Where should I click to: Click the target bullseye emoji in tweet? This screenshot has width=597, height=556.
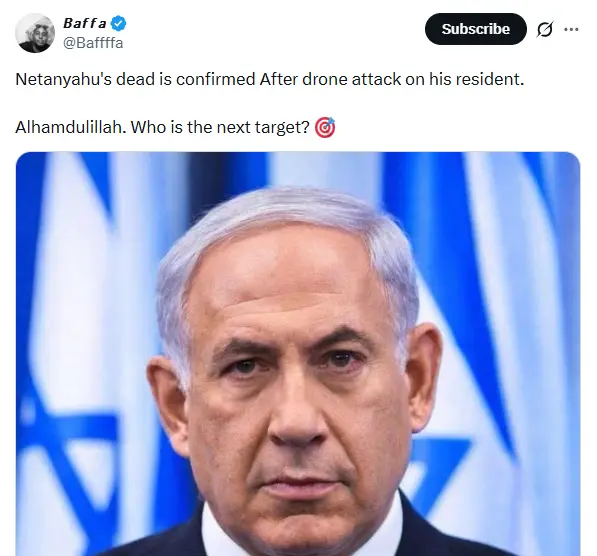(325, 127)
